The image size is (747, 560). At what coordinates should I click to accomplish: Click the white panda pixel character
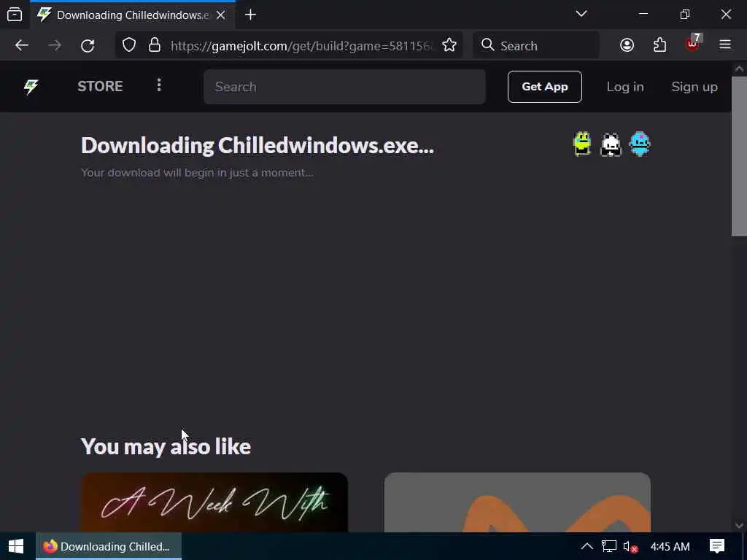611,144
